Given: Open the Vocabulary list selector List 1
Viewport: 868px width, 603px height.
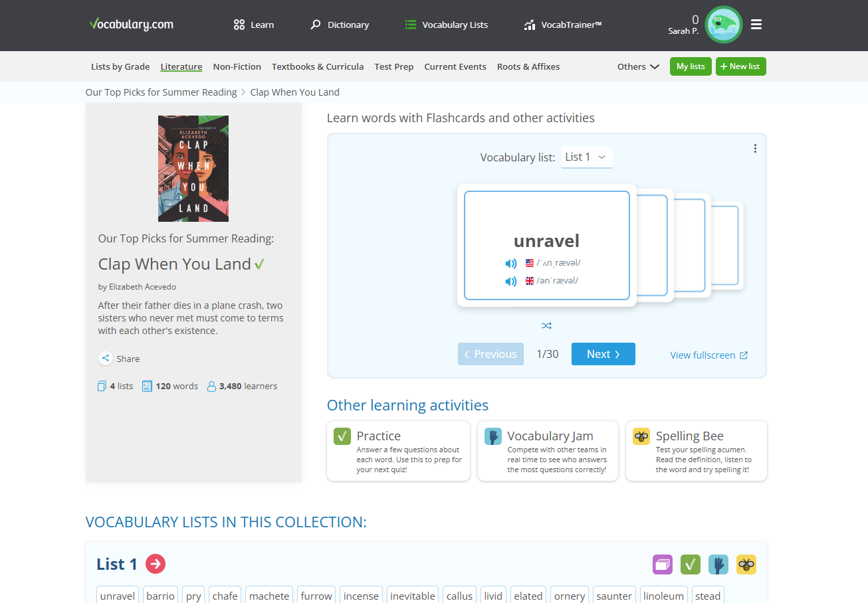Looking at the screenshot, I should 587,157.
